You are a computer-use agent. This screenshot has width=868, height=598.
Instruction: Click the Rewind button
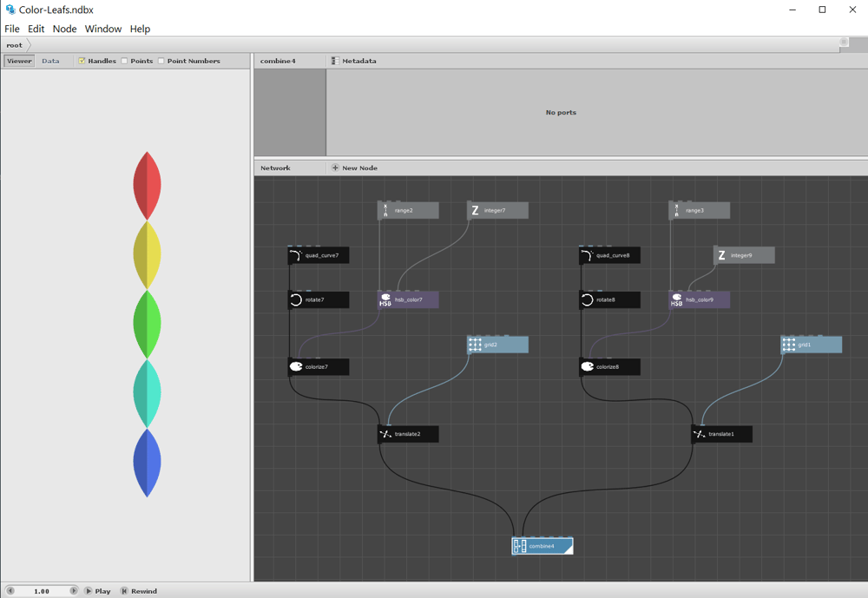point(139,591)
